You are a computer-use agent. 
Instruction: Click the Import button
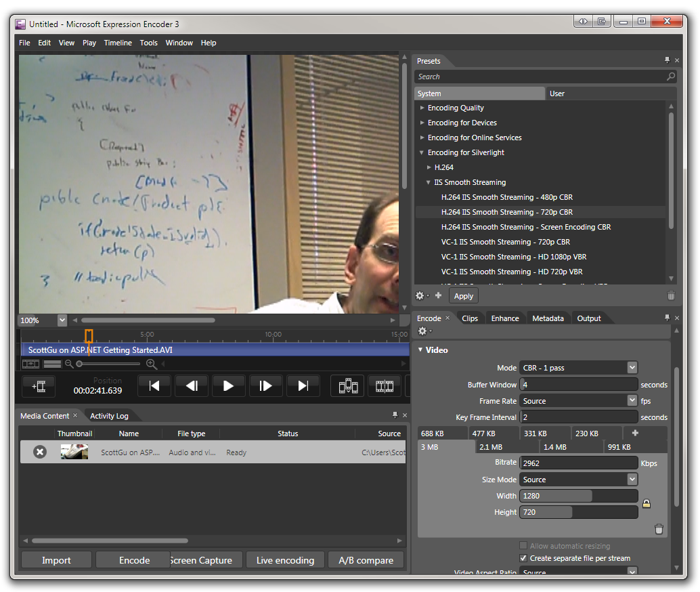pos(56,560)
